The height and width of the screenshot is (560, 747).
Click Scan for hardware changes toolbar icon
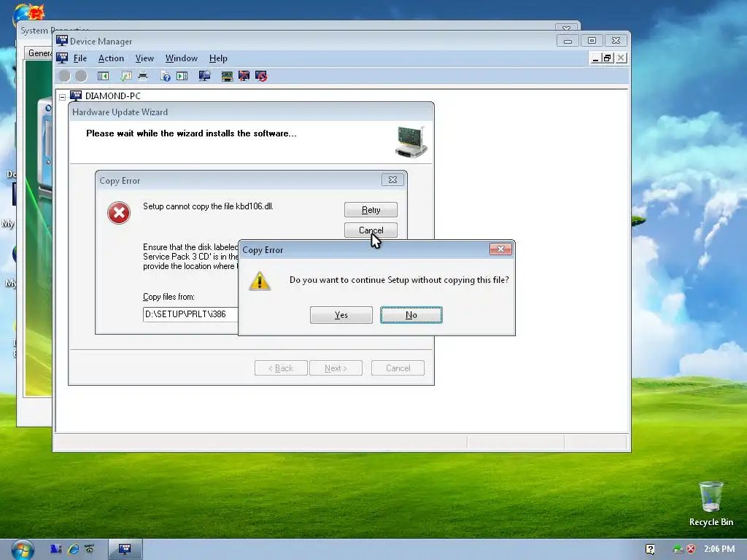click(205, 76)
